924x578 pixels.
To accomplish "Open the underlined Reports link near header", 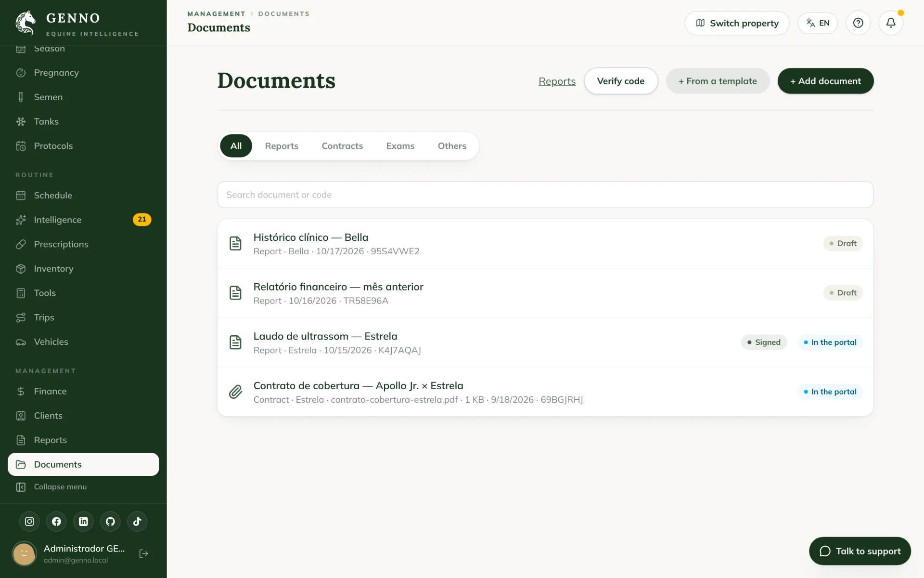I will pos(557,81).
